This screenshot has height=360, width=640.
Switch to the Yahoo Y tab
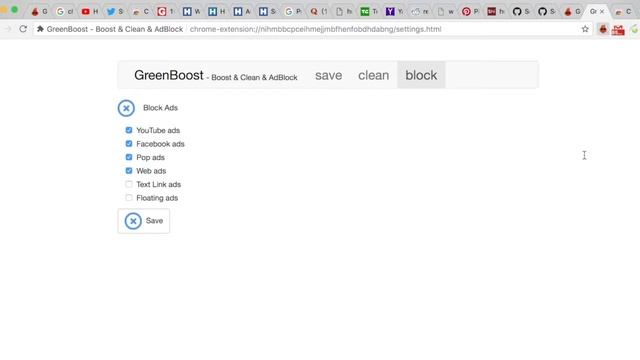(x=394, y=11)
